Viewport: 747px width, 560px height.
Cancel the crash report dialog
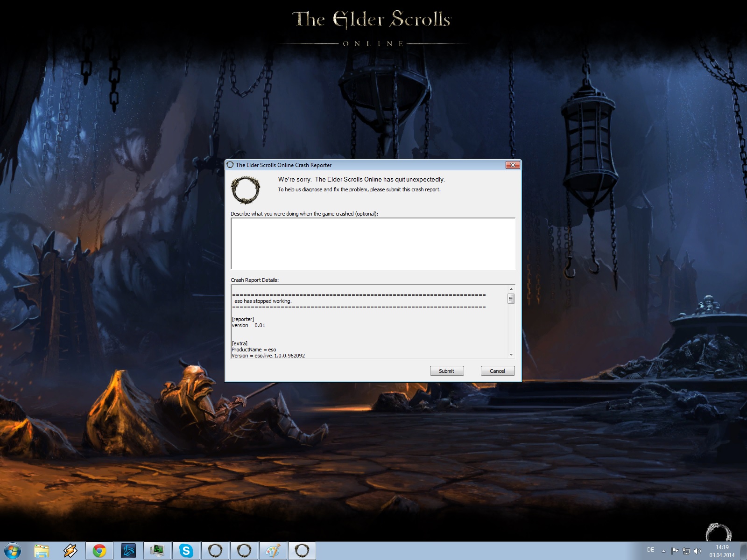pyautogui.click(x=497, y=371)
